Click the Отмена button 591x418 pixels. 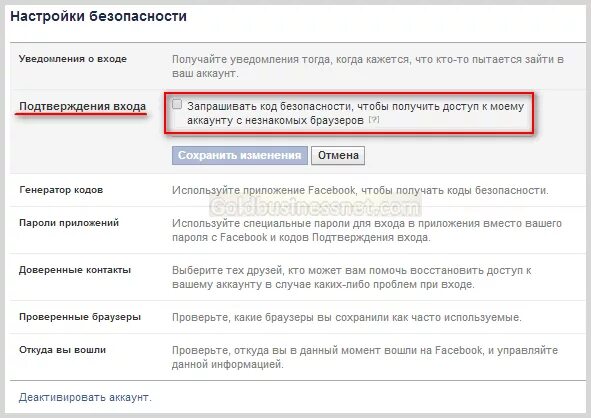338,155
